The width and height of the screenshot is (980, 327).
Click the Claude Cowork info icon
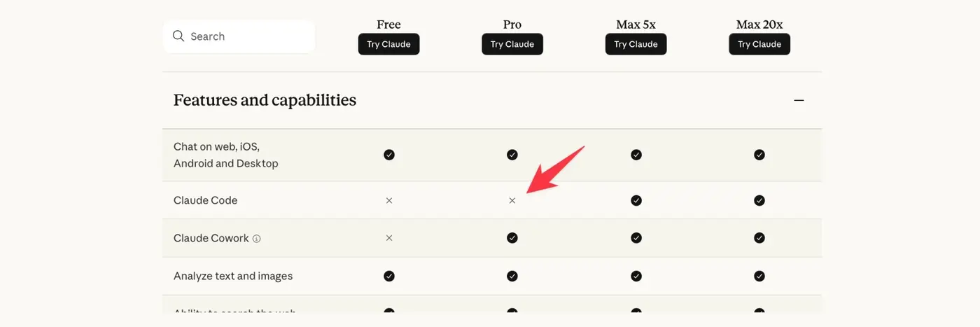point(256,239)
